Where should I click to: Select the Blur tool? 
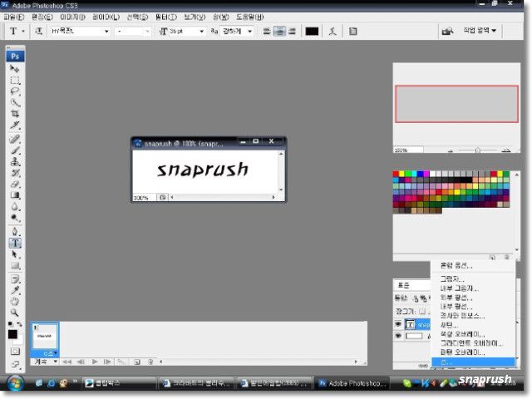(15, 206)
